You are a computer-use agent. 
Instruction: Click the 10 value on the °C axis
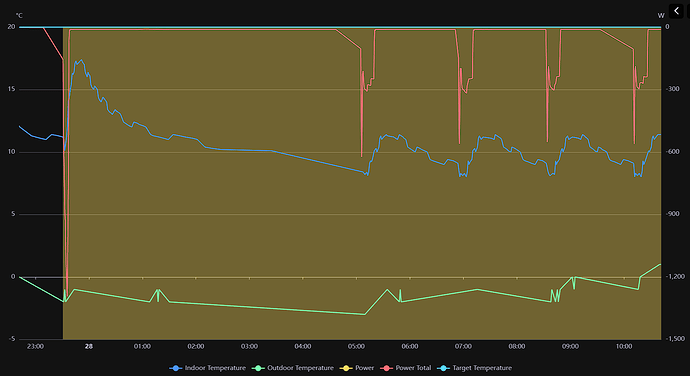(11, 152)
